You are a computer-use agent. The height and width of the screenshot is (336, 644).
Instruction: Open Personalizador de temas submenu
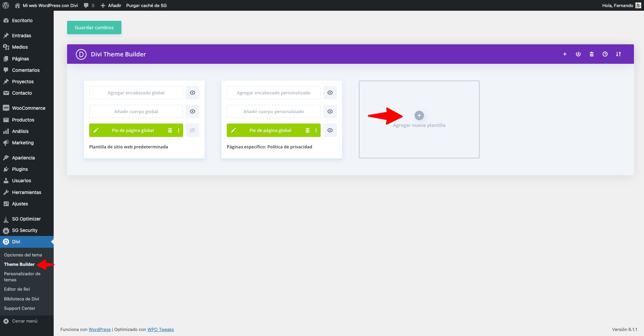[x=22, y=277]
